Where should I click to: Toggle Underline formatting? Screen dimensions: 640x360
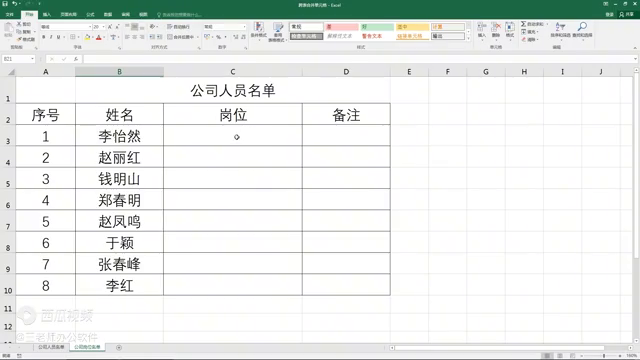tap(58, 37)
